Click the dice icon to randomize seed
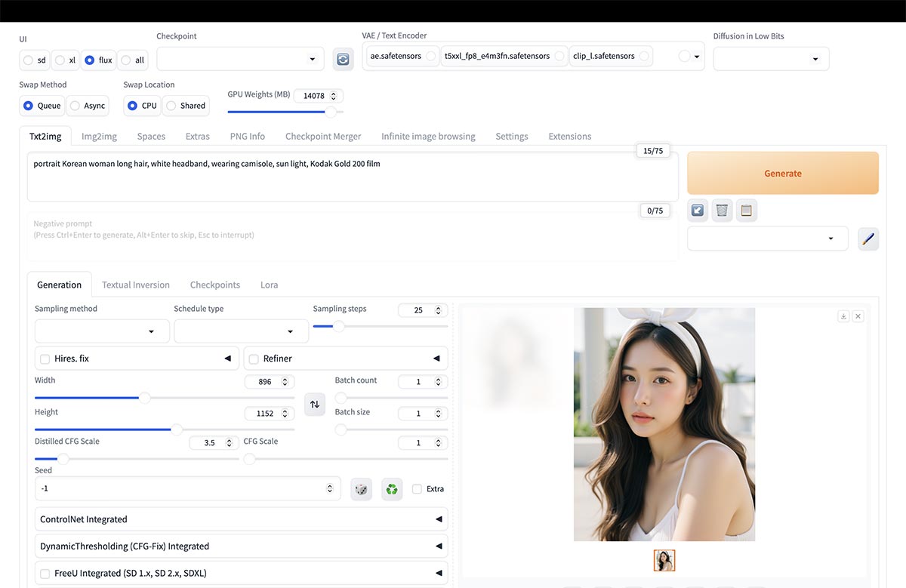906x588 pixels. tap(361, 489)
